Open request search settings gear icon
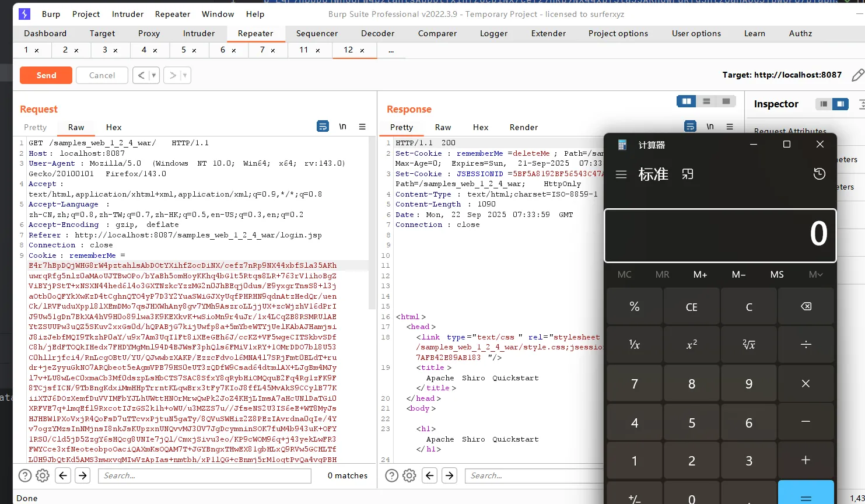Image resolution: width=865 pixels, height=504 pixels. (x=43, y=475)
